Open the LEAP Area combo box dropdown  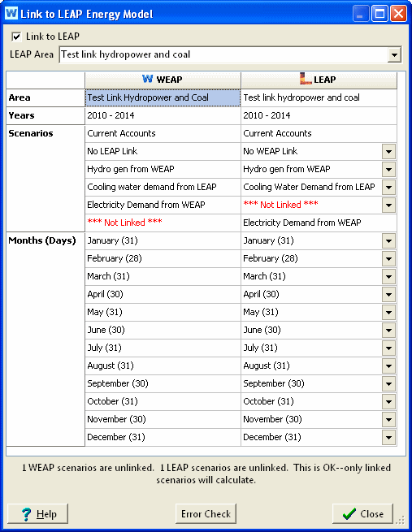[x=394, y=54]
